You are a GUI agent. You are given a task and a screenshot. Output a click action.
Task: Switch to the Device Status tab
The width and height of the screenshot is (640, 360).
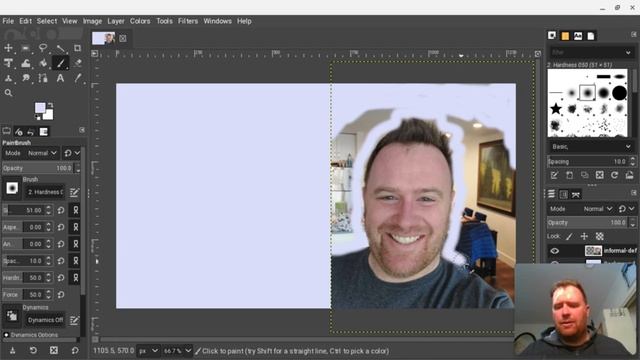point(18,131)
